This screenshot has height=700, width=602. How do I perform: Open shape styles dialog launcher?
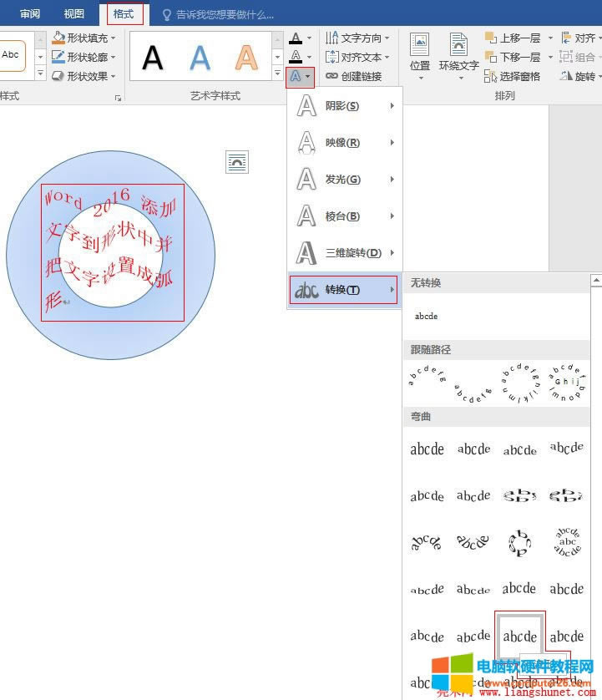tap(118, 99)
